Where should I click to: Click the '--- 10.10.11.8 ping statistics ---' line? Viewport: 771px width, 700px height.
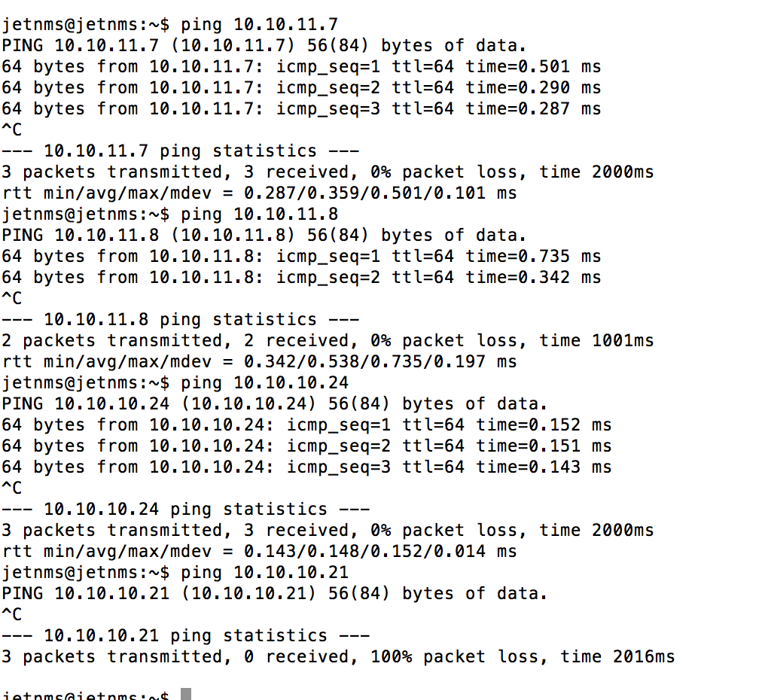(x=181, y=319)
